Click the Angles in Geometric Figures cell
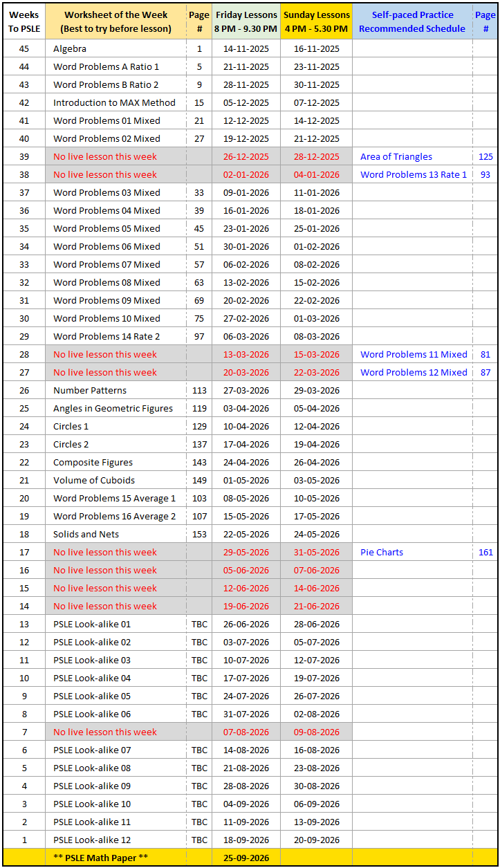500x868 pixels. (x=113, y=409)
